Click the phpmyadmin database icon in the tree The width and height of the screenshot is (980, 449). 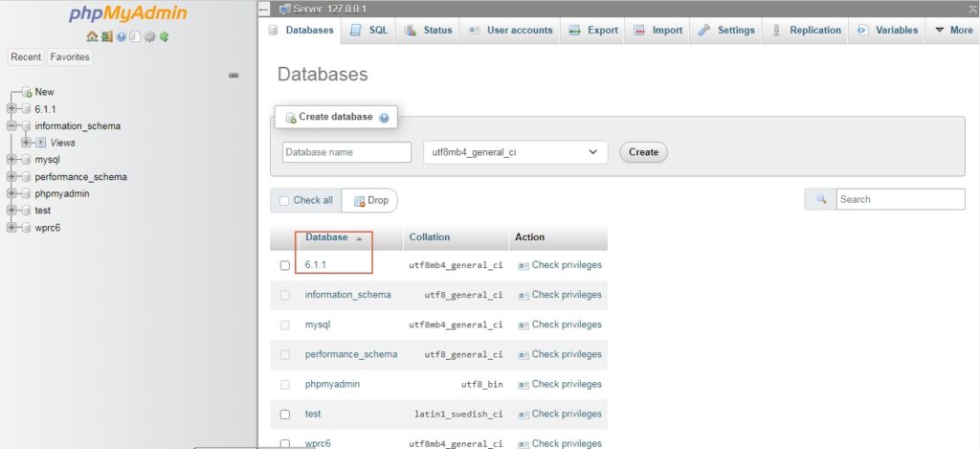[26, 193]
